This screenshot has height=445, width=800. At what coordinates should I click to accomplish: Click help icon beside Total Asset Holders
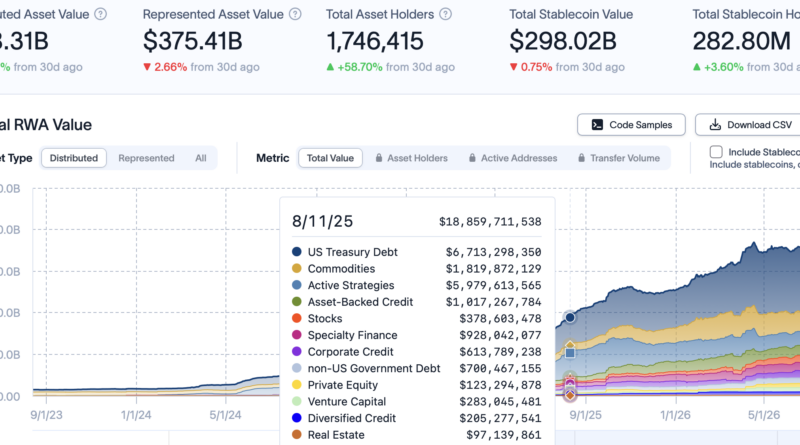pos(445,14)
